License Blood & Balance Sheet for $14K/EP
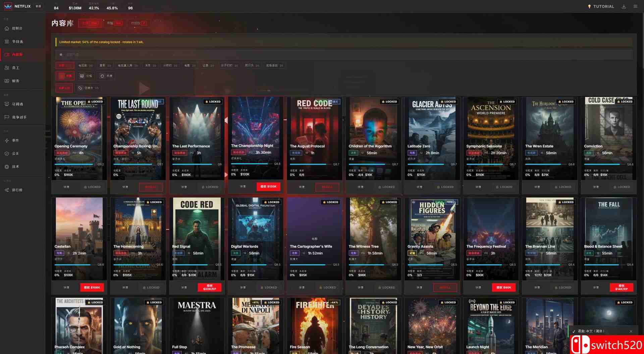 (622, 288)
